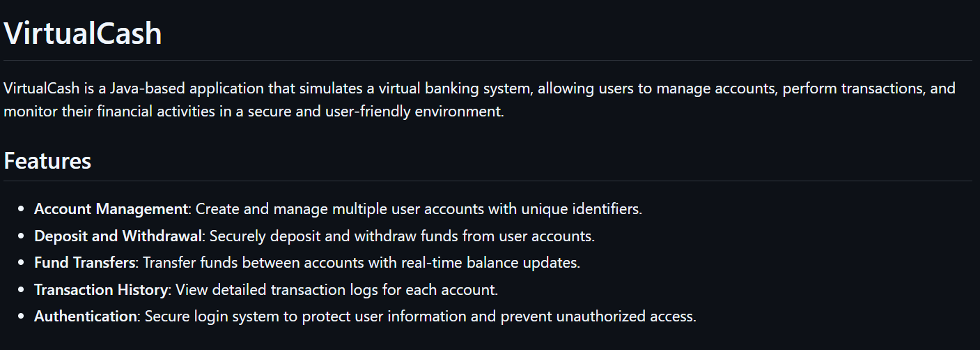Click the VirtualCash main heading
Screen dimensions: 980x350
coord(83,33)
